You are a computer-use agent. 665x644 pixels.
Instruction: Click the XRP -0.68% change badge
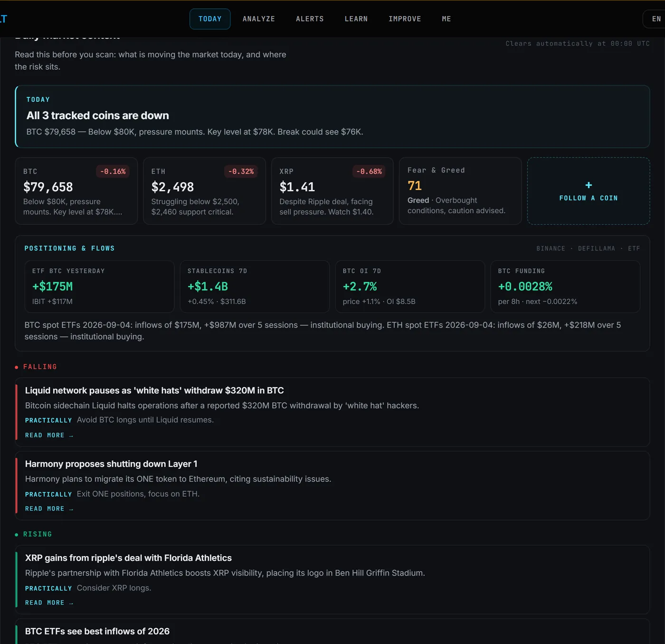pos(369,171)
